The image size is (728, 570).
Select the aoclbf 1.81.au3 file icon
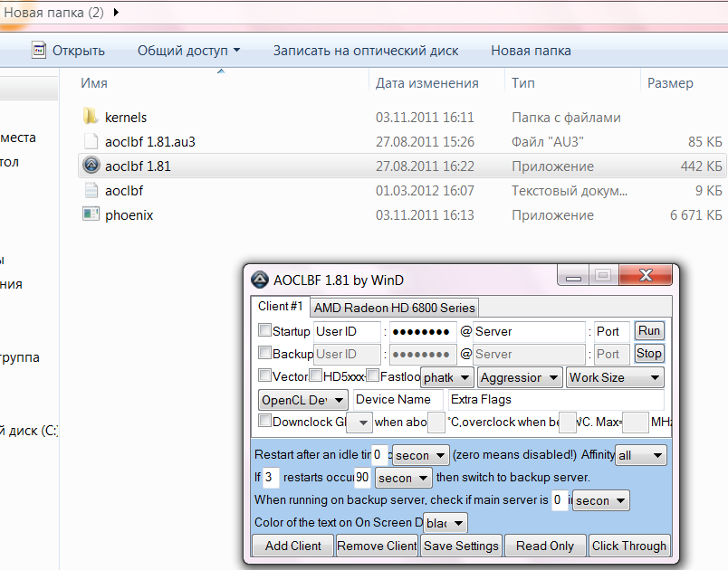coord(91,141)
